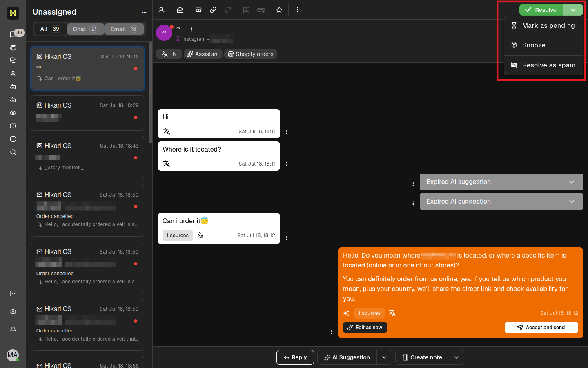The width and height of the screenshot is (588, 368).
Task: Open options dots for 'Hi' message
Action: [287, 132]
